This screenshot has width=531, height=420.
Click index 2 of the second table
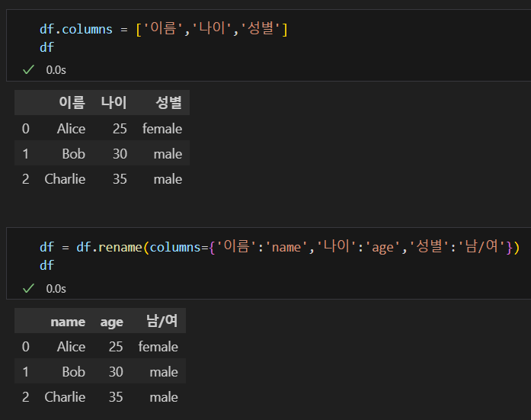(26, 397)
